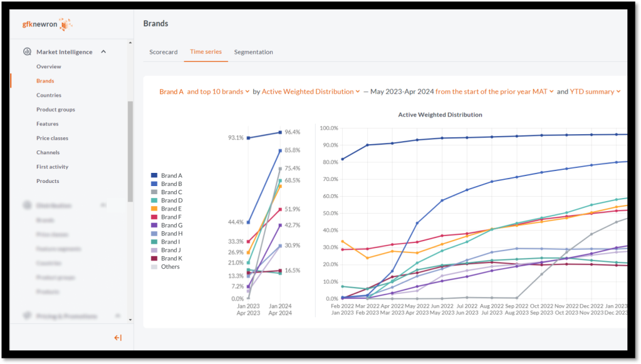The height and width of the screenshot is (364, 641).
Task: Open the prior year MAT period dropdown
Action: pyautogui.click(x=494, y=91)
